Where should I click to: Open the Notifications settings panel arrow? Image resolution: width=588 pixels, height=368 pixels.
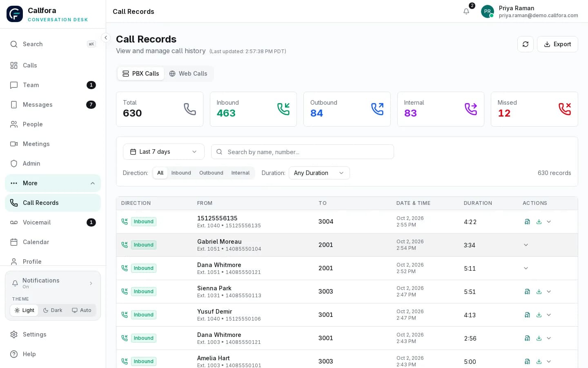coord(91,283)
